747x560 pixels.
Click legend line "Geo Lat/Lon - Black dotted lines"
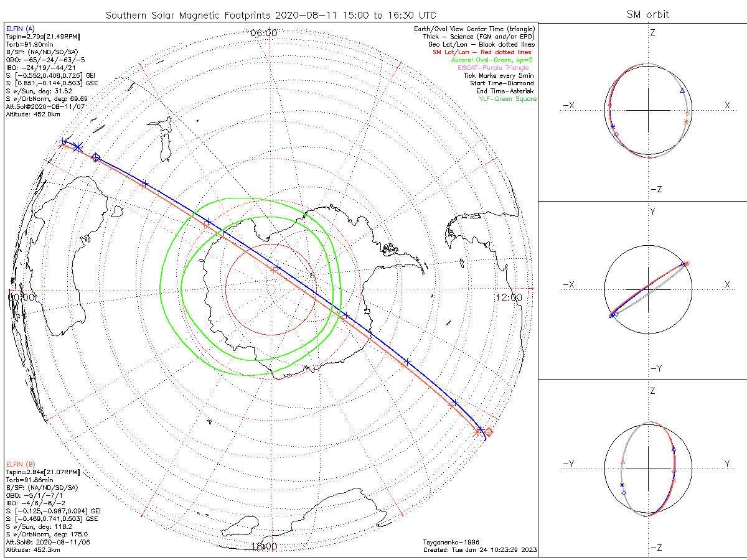tap(481, 44)
